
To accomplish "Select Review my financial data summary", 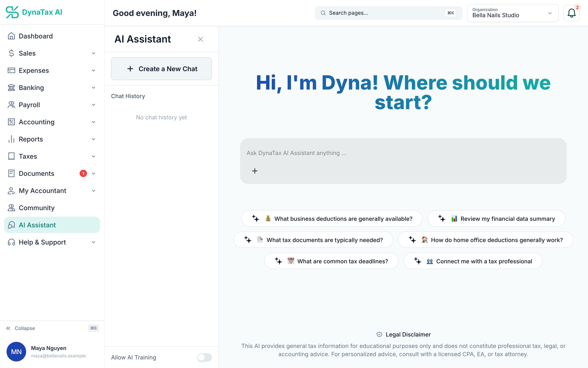I will (x=496, y=219).
